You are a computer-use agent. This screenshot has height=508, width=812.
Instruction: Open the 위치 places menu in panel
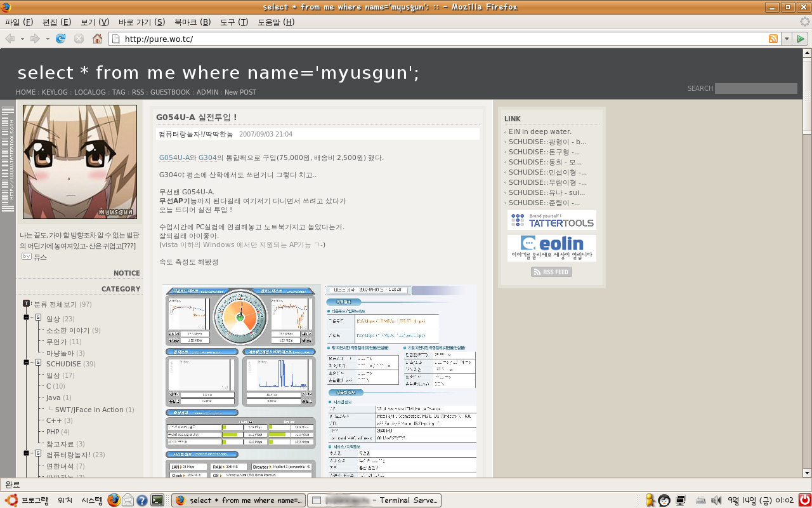[65, 500]
